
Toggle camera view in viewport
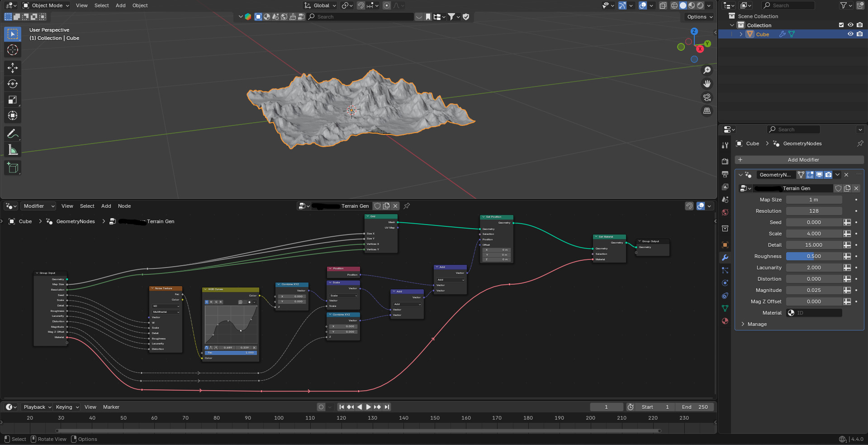(x=707, y=97)
